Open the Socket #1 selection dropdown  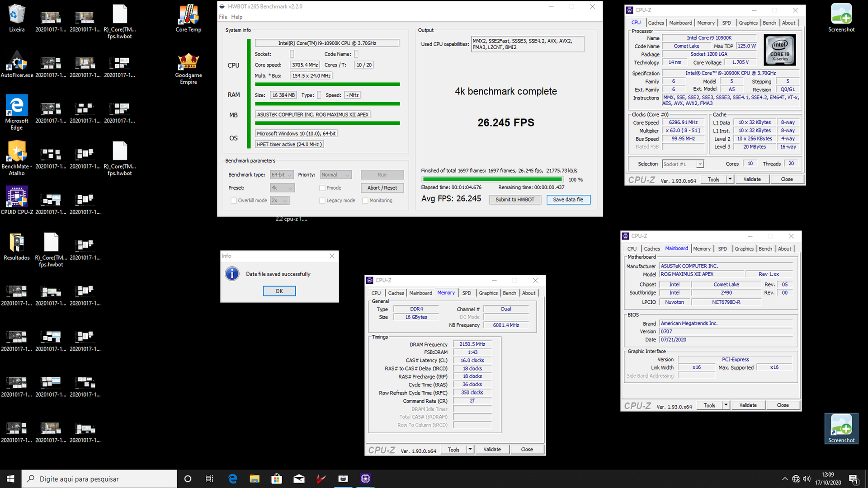pos(683,164)
